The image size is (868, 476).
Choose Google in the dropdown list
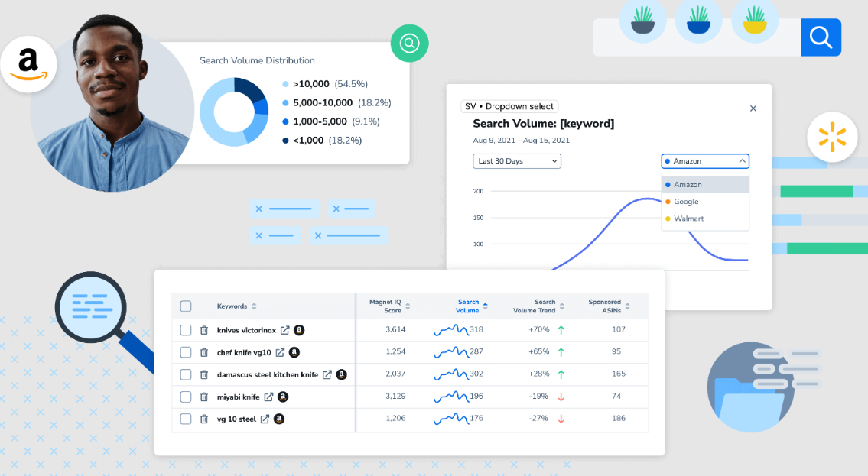point(704,202)
